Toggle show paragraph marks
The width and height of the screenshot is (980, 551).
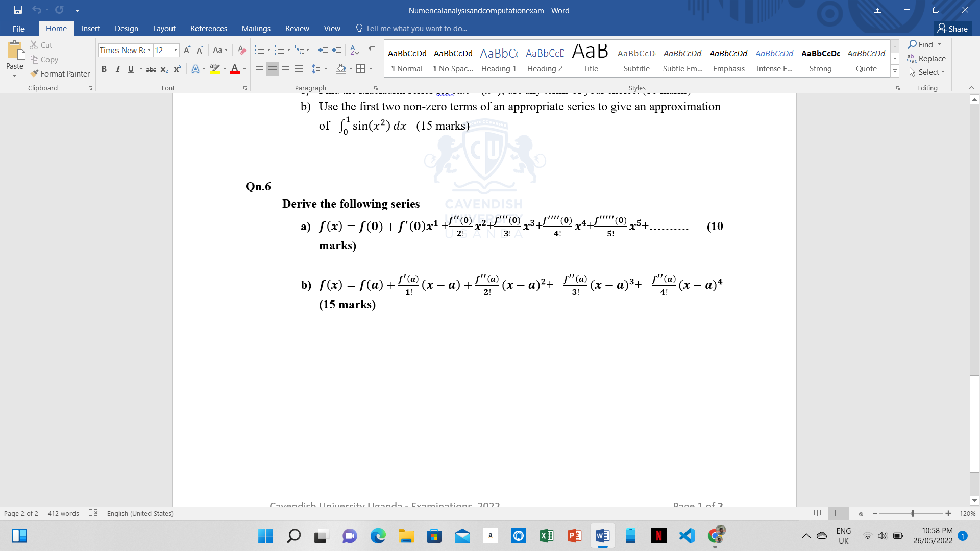(x=372, y=50)
